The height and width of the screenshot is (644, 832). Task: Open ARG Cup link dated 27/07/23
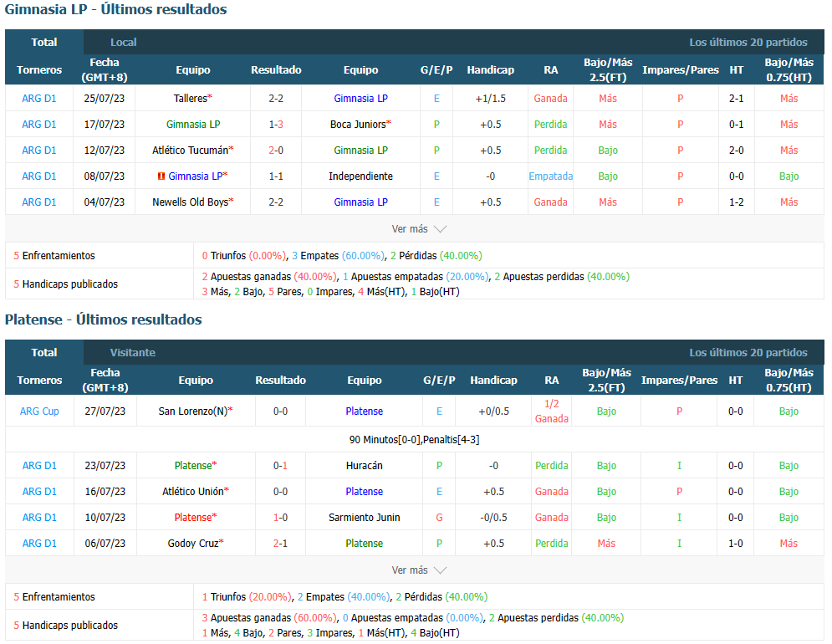(39, 411)
